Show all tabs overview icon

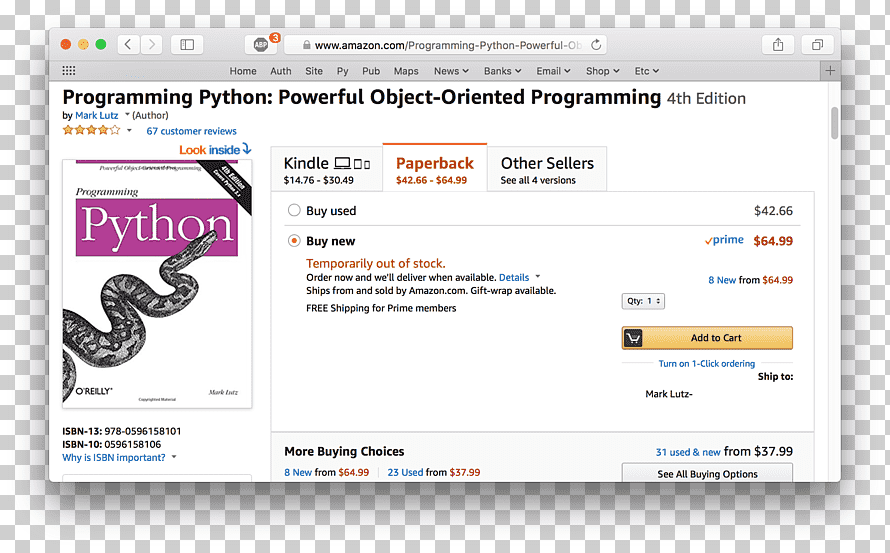tap(817, 44)
